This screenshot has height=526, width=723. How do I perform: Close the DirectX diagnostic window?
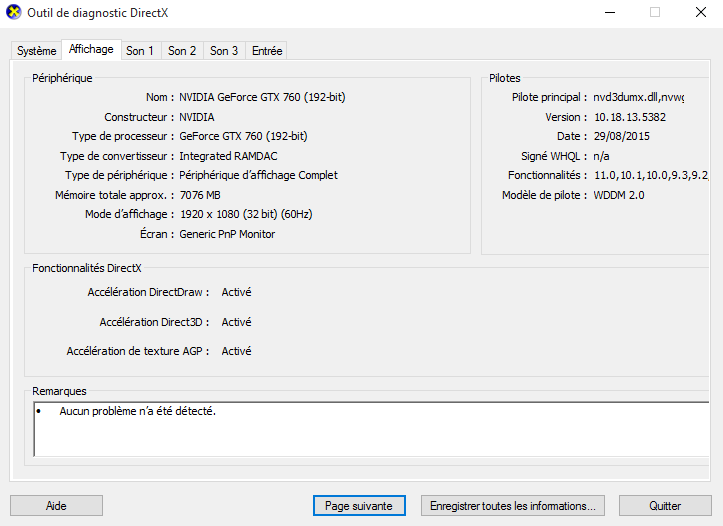pos(701,12)
